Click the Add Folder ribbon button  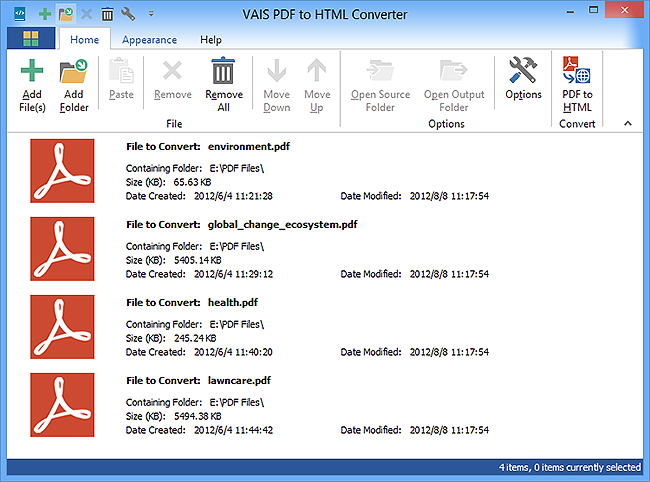click(74, 85)
